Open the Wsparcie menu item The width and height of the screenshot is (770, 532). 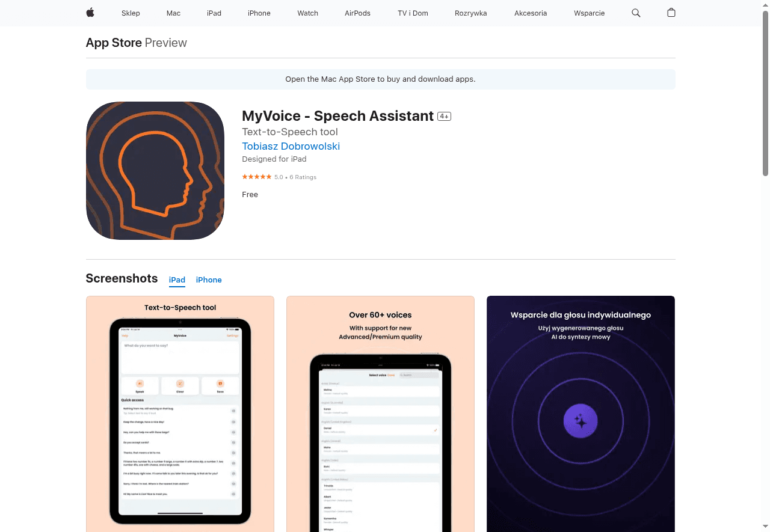589,13
